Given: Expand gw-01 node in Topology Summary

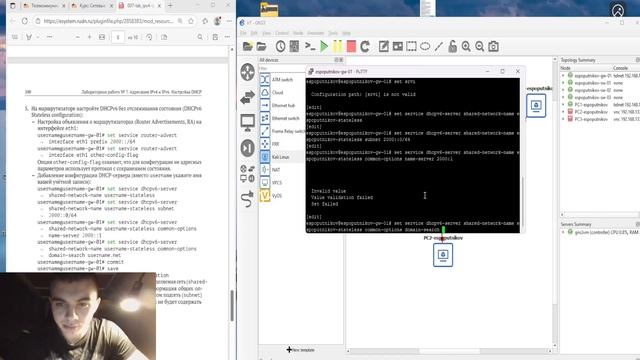Looking at the screenshot, I should pyautogui.click(x=563, y=76).
